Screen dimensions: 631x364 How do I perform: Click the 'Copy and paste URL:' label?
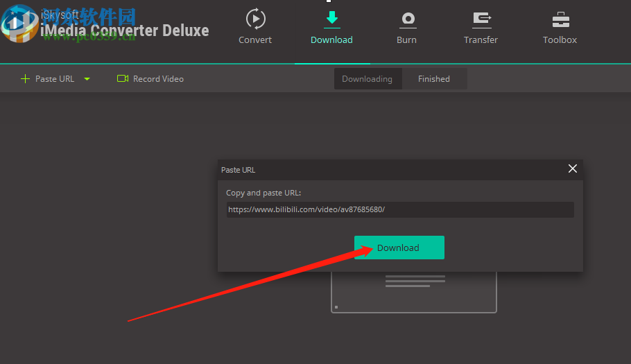coord(263,193)
